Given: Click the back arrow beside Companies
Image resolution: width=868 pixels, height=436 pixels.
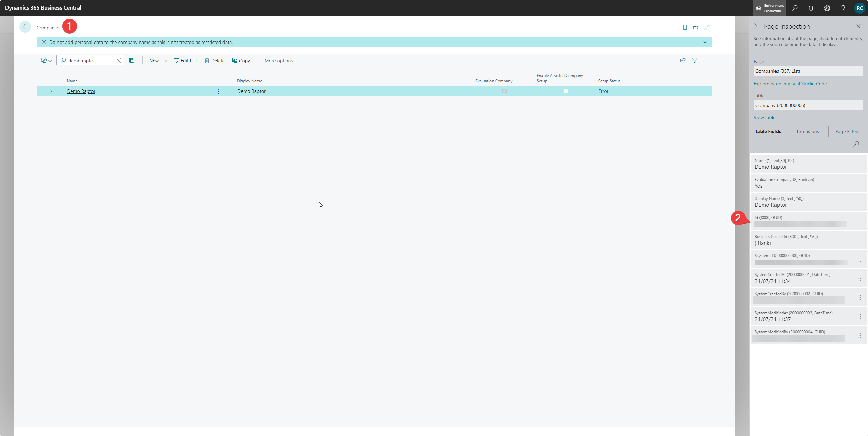Looking at the screenshot, I should (25, 27).
